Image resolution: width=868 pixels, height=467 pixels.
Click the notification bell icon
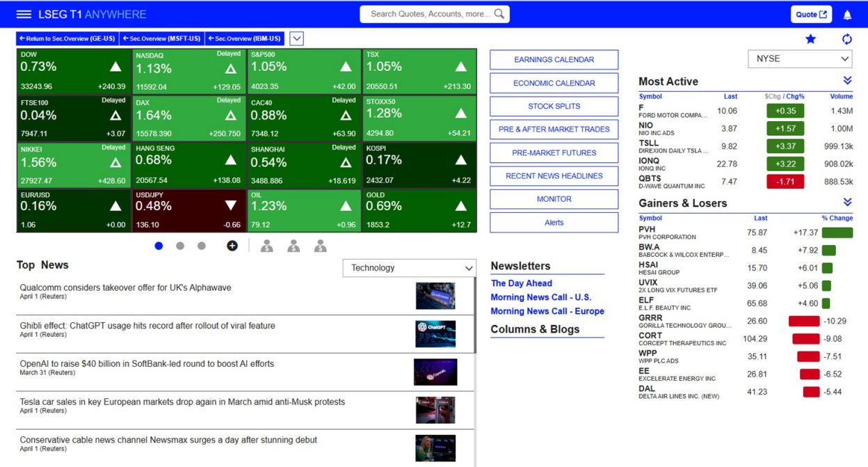pyautogui.click(x=847, y=15)
